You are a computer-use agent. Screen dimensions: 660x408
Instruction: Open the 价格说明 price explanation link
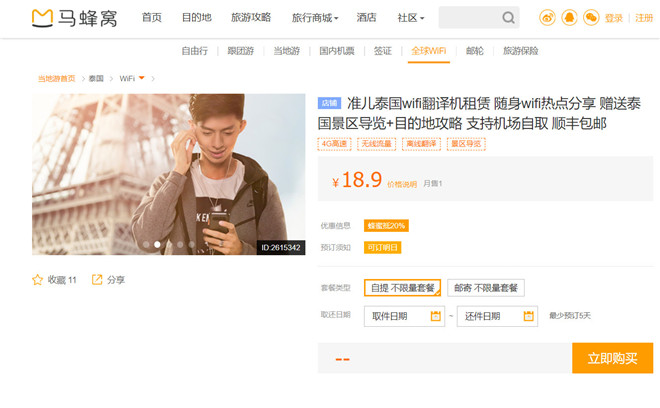pyautogui.click(x=402, y=184)
